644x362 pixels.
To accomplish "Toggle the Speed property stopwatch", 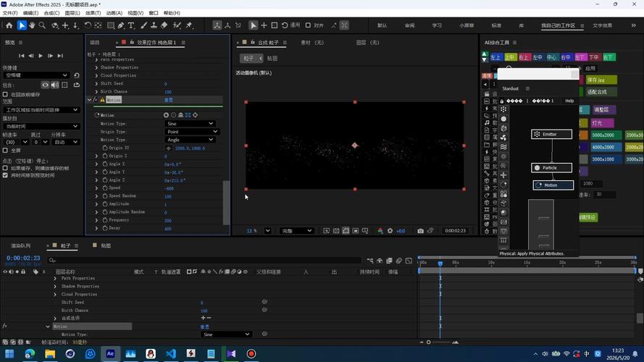I will point(105,188).
